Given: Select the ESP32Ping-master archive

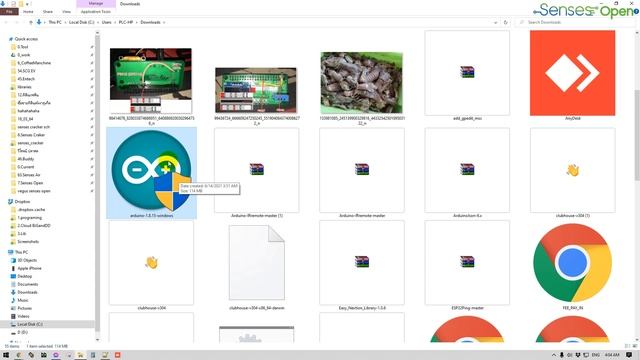Looking at the screenshot, I should 467,265.
